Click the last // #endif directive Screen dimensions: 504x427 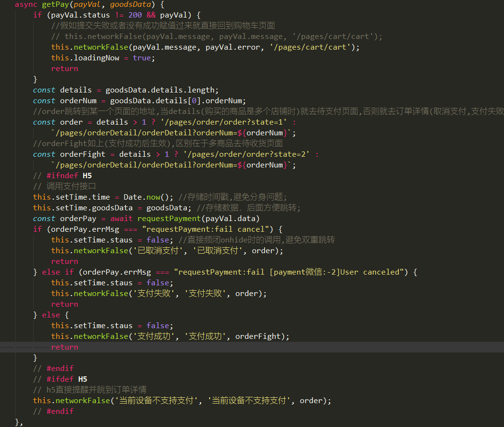54,411
